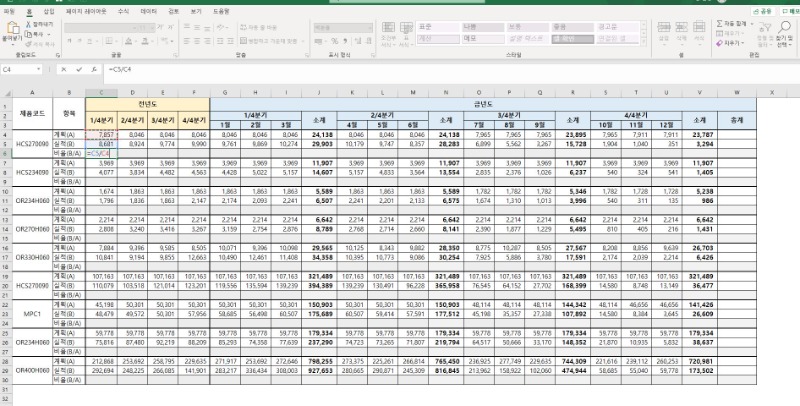Screen dimensions: 800x406
Task: Click the Paste (붙여넣기) clipboard icon
Action: click(11, 29)
